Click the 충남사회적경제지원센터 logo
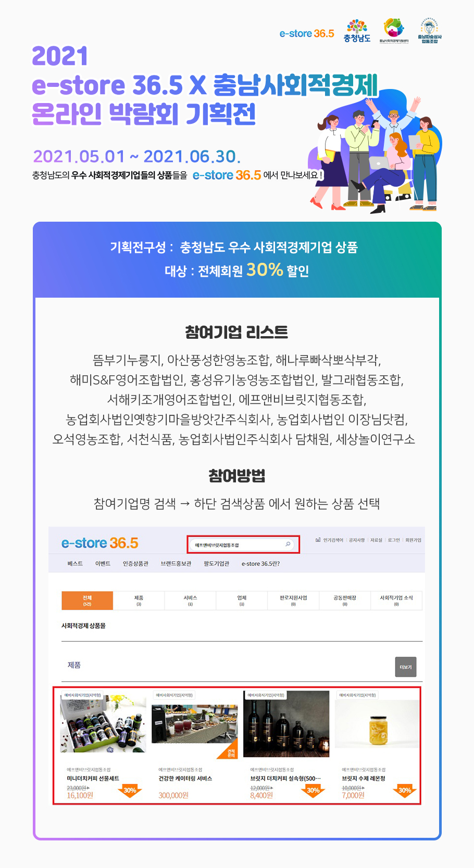 click(x=394, y=31)
